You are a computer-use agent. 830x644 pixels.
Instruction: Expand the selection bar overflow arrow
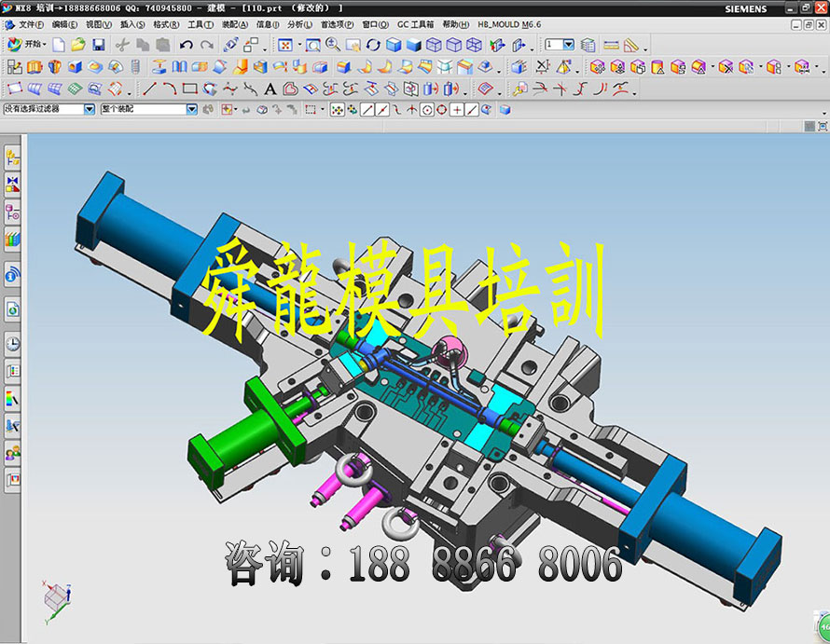(x=823, y=114)
